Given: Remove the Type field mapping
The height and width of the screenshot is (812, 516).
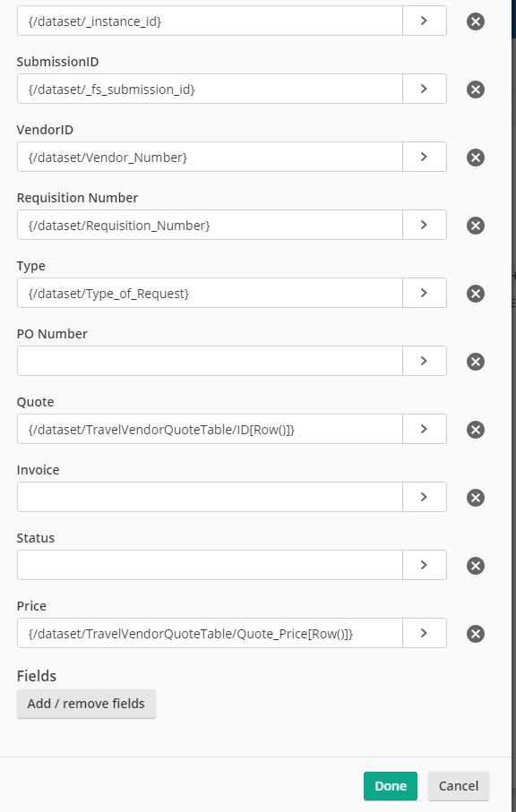Looking at the screenshot, I should click(475, 293).
